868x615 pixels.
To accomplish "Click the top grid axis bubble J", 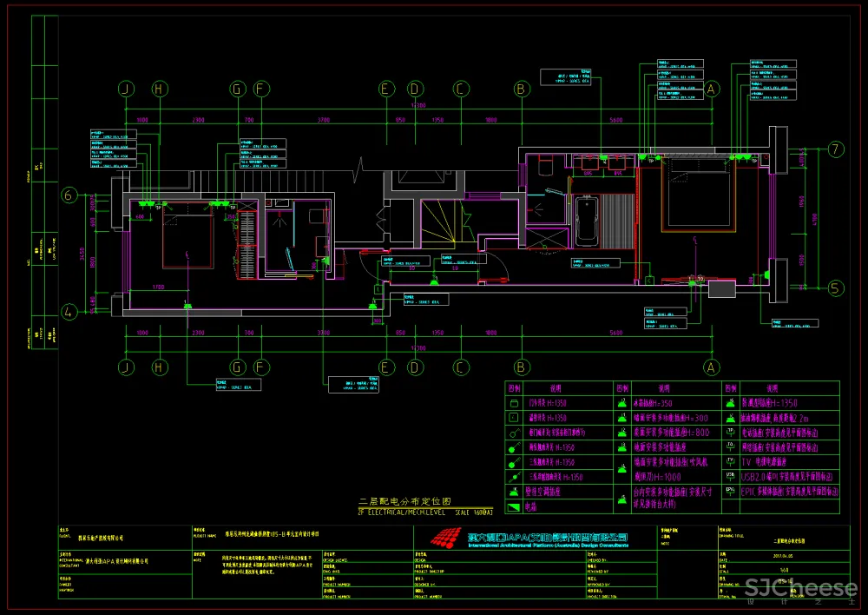I will (x=127, y=89).
